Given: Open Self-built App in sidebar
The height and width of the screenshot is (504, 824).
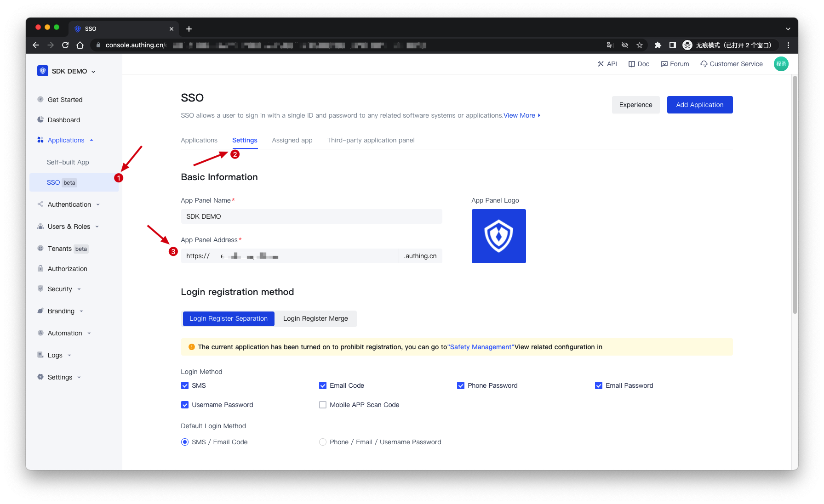Looking at the screenshot, I should 68,162.
